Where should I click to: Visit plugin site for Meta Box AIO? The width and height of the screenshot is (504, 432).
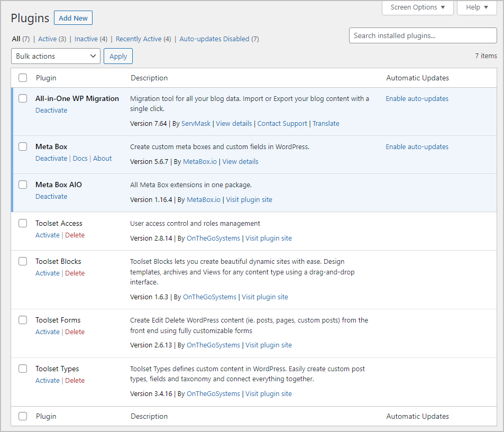[249, 199]
